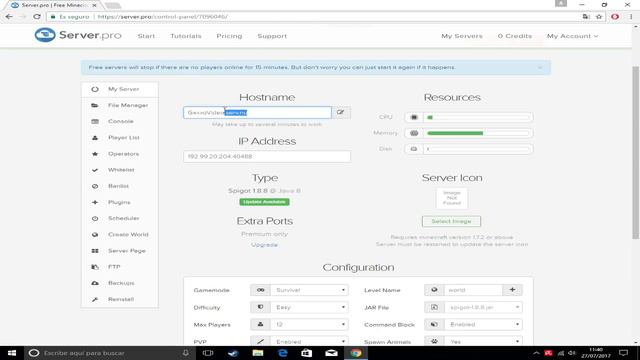Image resolution: width=640 pixels, height=360 pixels.
Task: Click the CPU chip icon
Action: tap(414, 117)
